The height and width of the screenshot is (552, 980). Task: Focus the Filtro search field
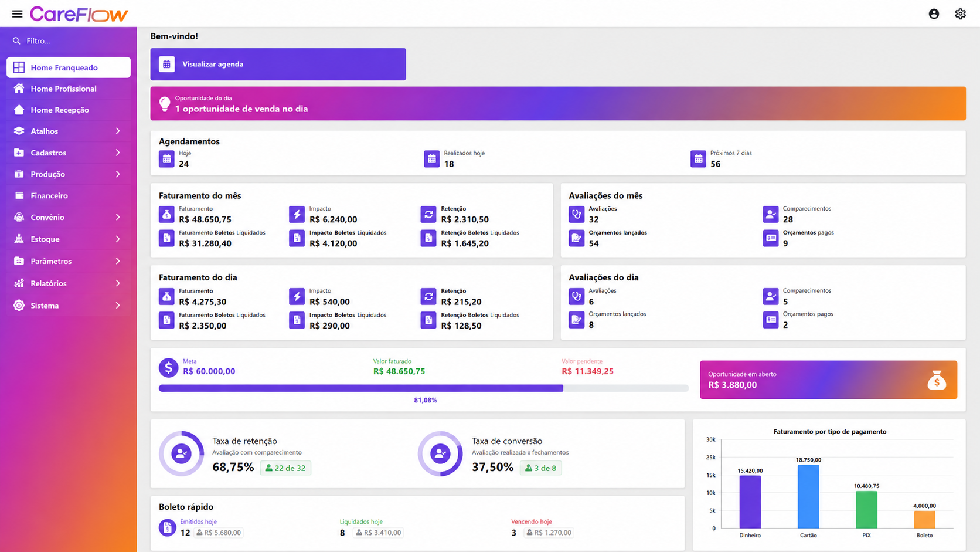pyautogui.click(x=69, y=41)
